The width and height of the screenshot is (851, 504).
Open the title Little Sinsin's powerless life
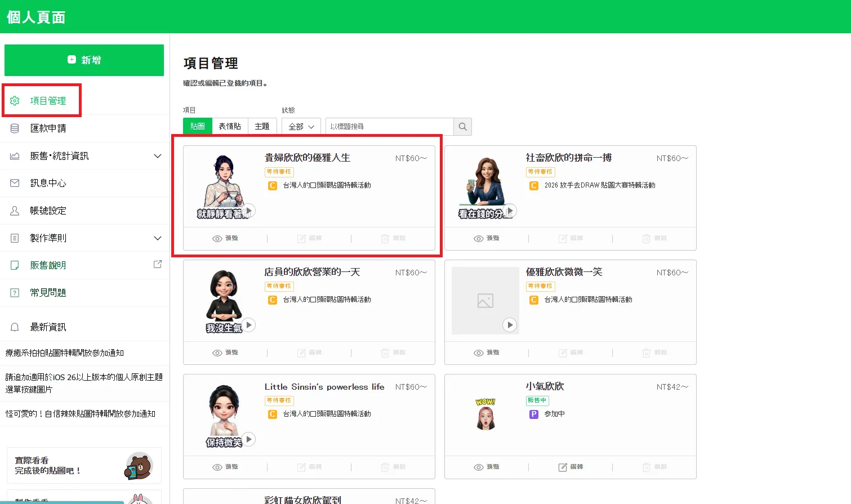coord(324,387)
